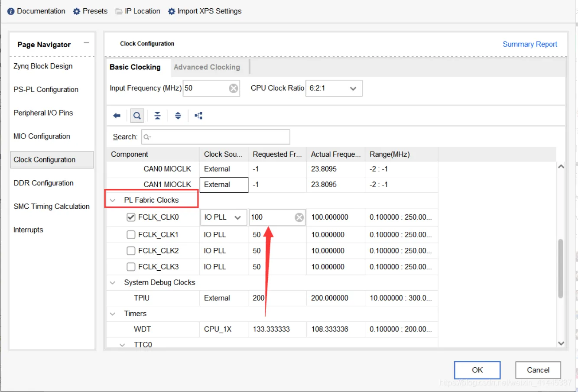Click the table vertical scrollbar thumb

tap(561, 269)
